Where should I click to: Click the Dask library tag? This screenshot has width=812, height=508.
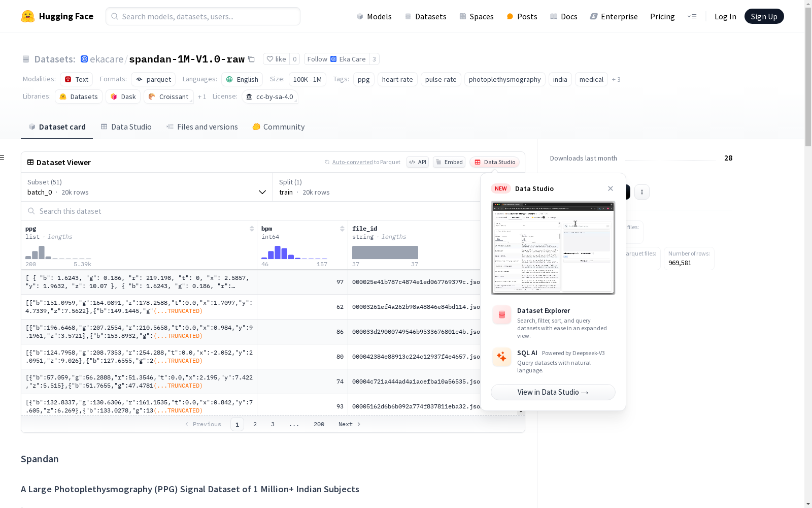pos(123,97)
